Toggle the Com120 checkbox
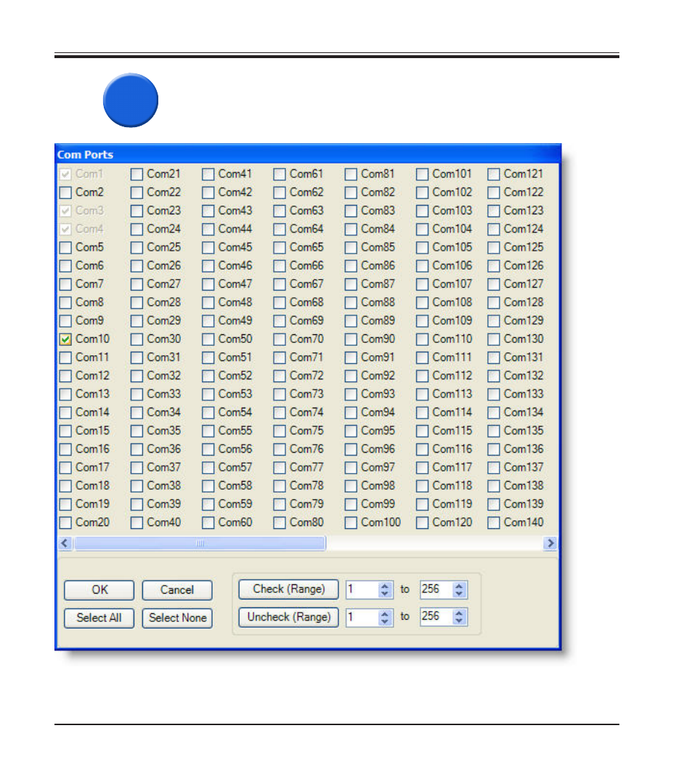Image resolution: width=692 pixels, height=784 pixels. [x=422, y=522]
